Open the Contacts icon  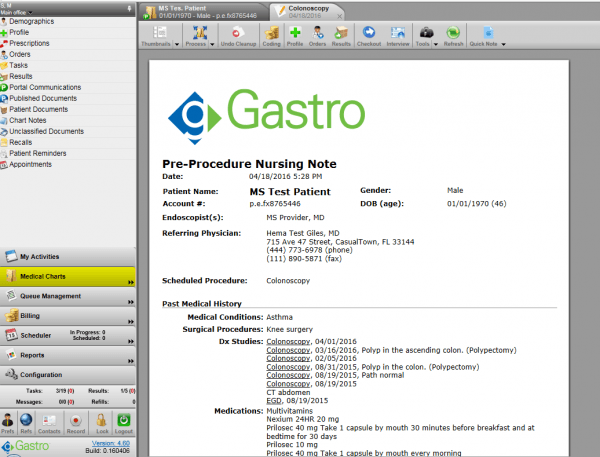(x=49, y=423)
